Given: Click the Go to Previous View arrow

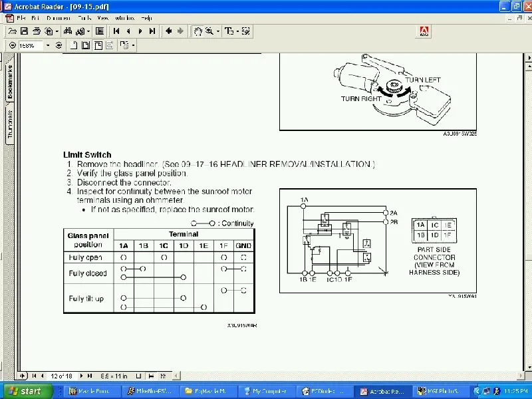Looking at the screenshot, I should click(169, 31).
